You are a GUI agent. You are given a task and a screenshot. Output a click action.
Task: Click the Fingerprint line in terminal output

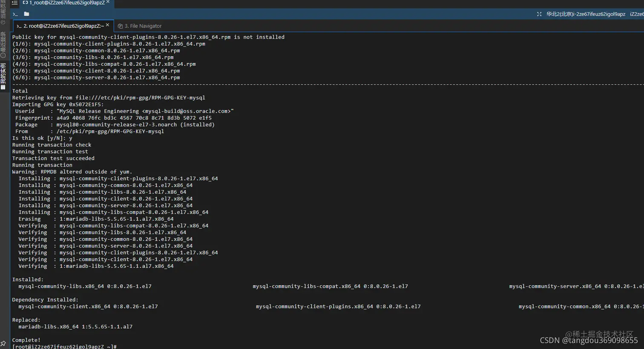(x=113, y=118)
